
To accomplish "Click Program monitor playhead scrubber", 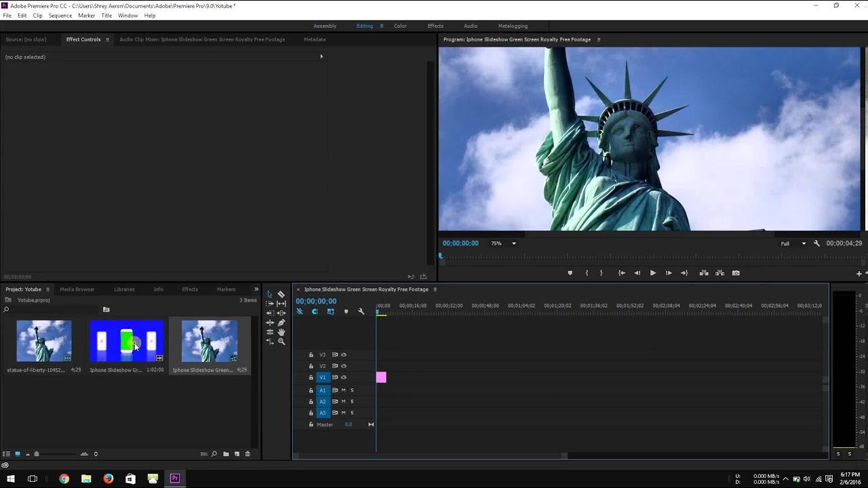I will pyautogui.click(x=441, y=256).
